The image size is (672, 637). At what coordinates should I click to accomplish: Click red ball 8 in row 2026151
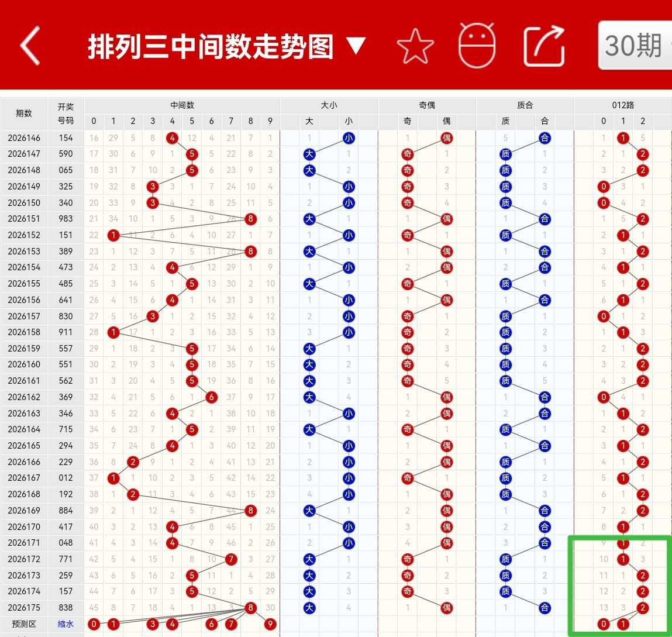(251, 219)
